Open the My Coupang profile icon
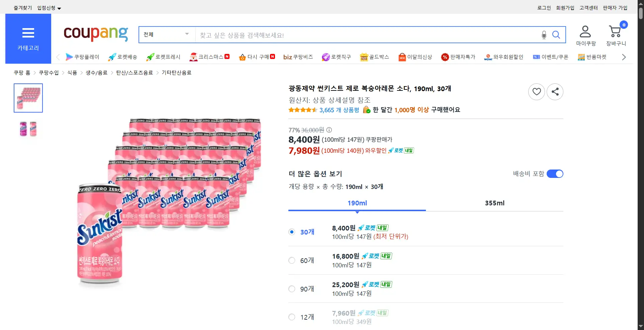This screenshot has height=330, width=644. click(x=585, y=32)
